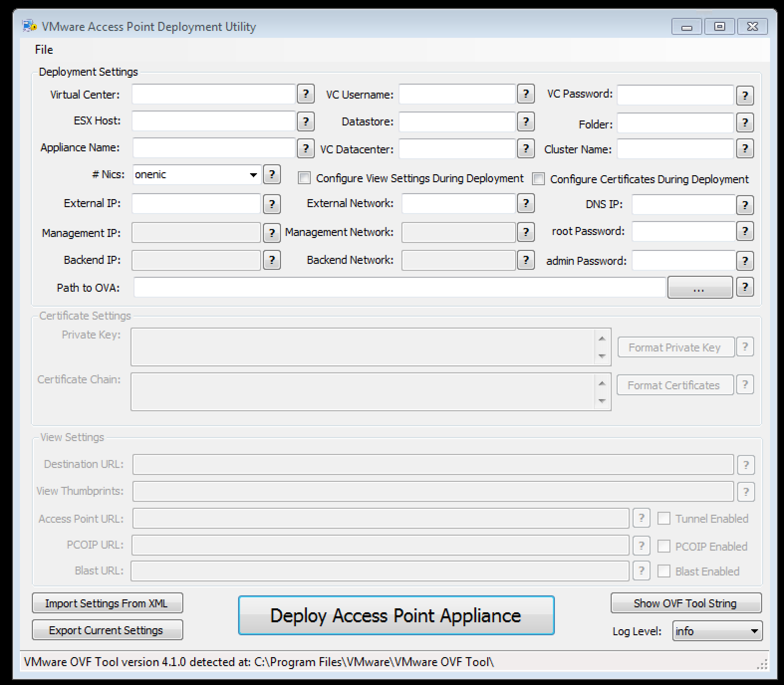The width and height of the screenshot is (784, 685).
Task: Click Import Settings From XML
Action: click(x=107, y=603)
